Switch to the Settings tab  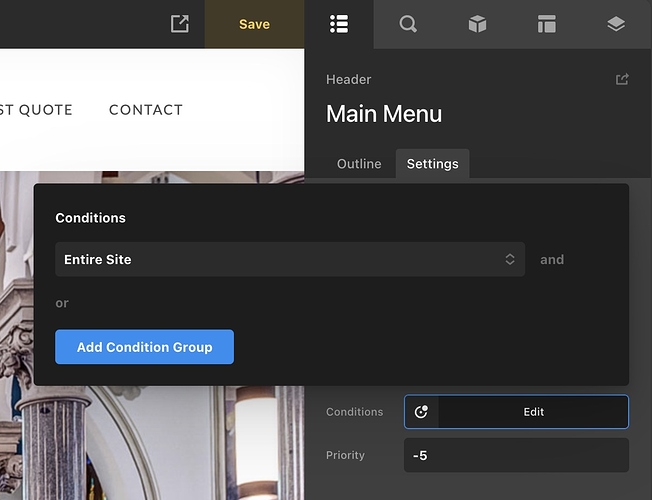click(x=432, y=164)
